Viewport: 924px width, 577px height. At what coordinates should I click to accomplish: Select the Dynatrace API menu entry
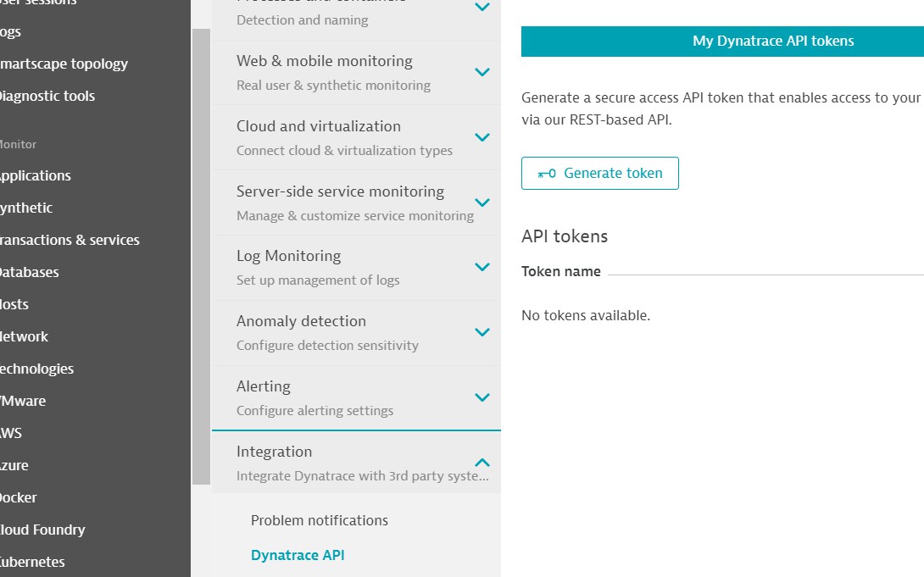[298, 555]
